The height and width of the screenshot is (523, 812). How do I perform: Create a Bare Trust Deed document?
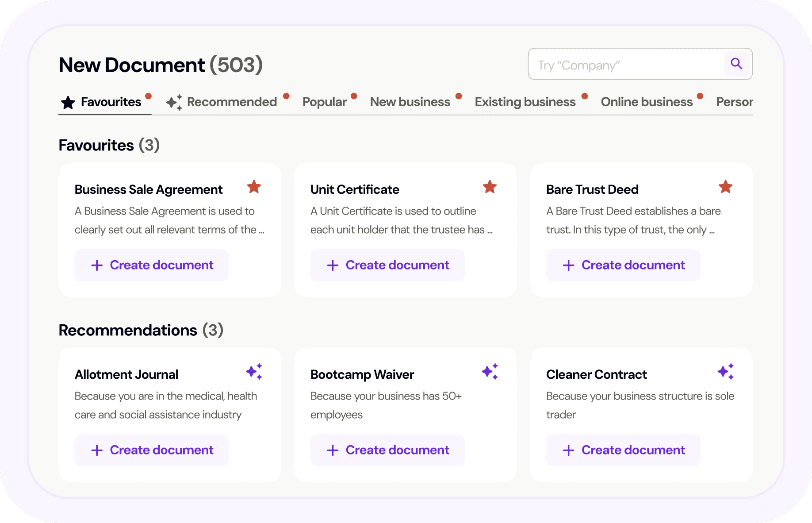tap(623, 265)
